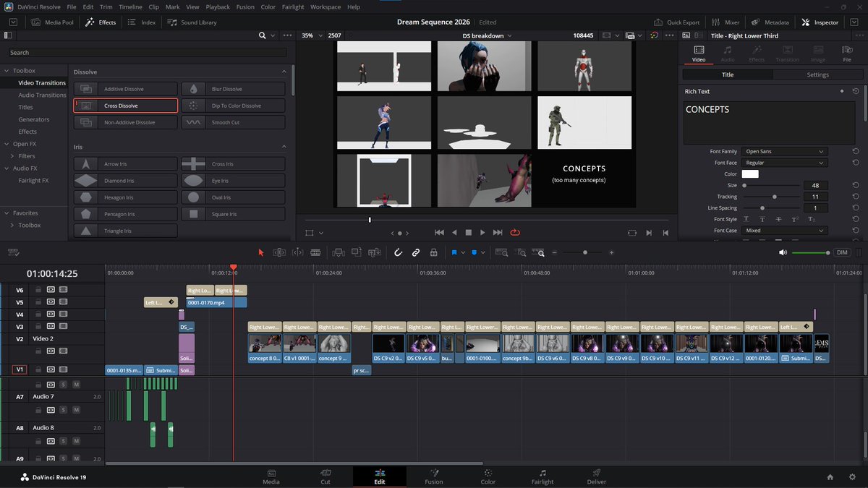Open the Media Pool panel

(x=53, y=22)
